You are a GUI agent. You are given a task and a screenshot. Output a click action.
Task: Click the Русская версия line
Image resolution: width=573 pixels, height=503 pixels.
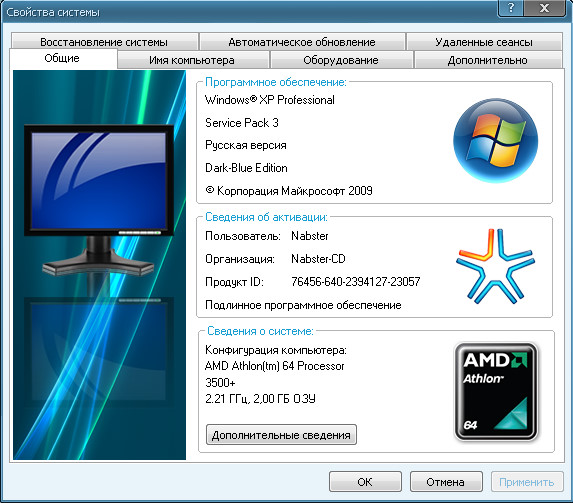pyautogui.click(x=246, y=145)
